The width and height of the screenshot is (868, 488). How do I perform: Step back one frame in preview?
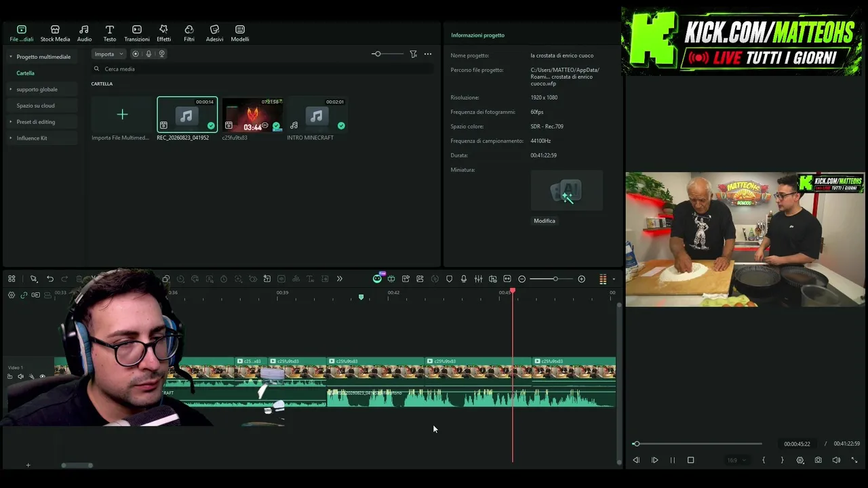pos(636,460)
